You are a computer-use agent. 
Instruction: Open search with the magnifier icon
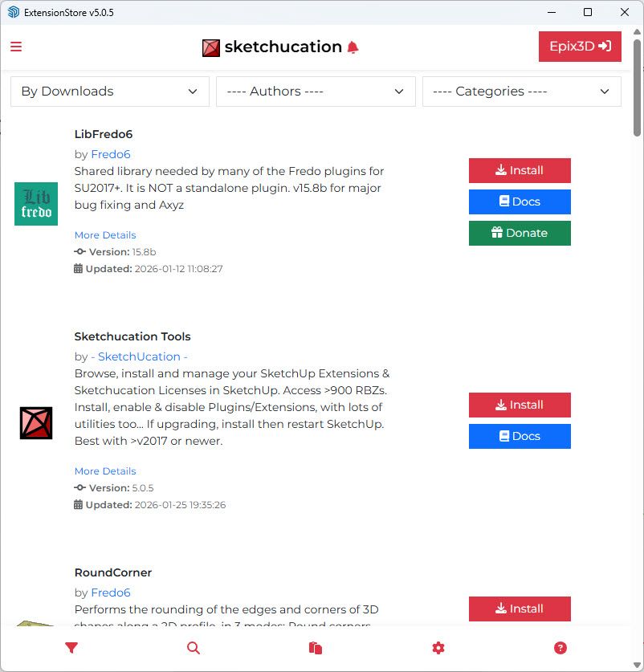[x=194, y=648]
